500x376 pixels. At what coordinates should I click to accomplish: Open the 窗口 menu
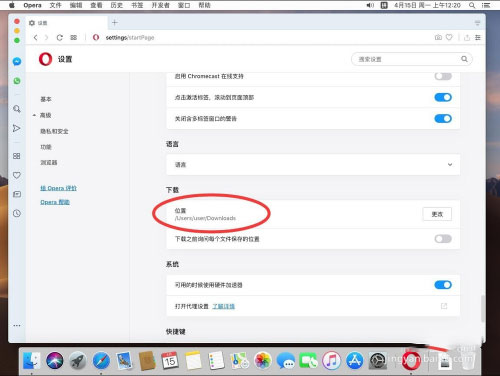tap(184, 5)
